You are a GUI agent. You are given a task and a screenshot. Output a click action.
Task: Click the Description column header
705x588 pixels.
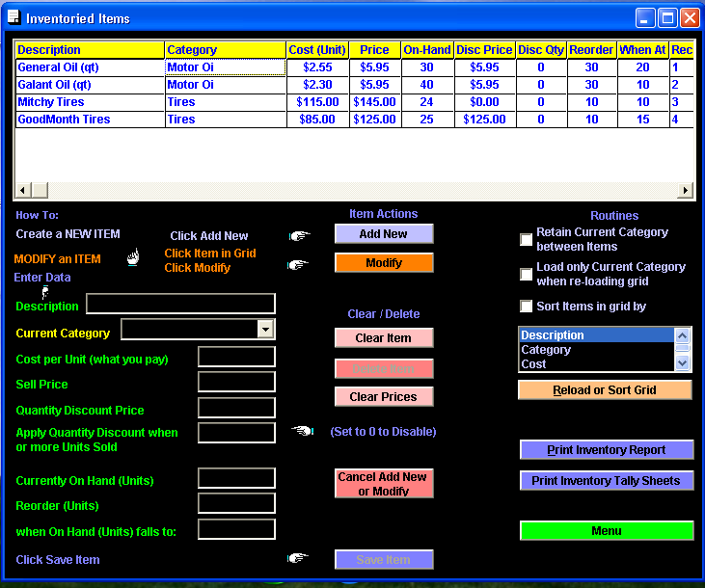pyautogui.click(x=90, y=50)
